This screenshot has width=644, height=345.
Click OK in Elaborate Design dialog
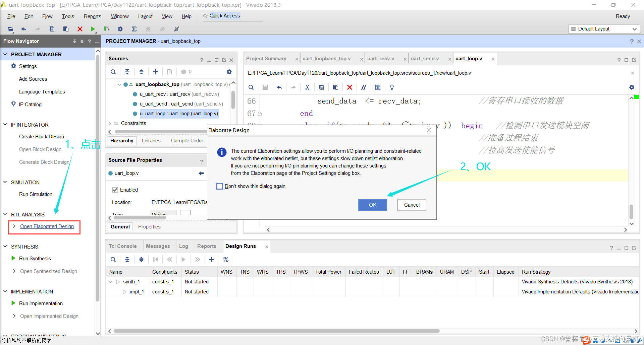pos(372,205)
